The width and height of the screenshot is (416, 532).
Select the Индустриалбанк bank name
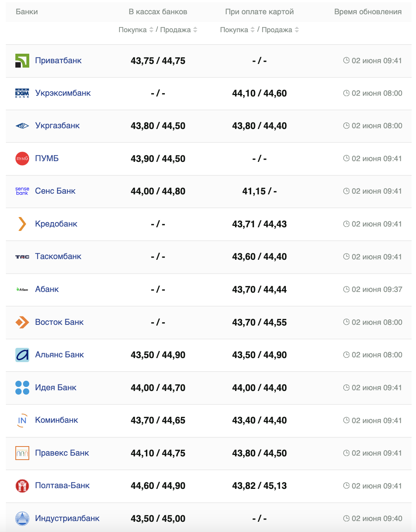[67, 518]
